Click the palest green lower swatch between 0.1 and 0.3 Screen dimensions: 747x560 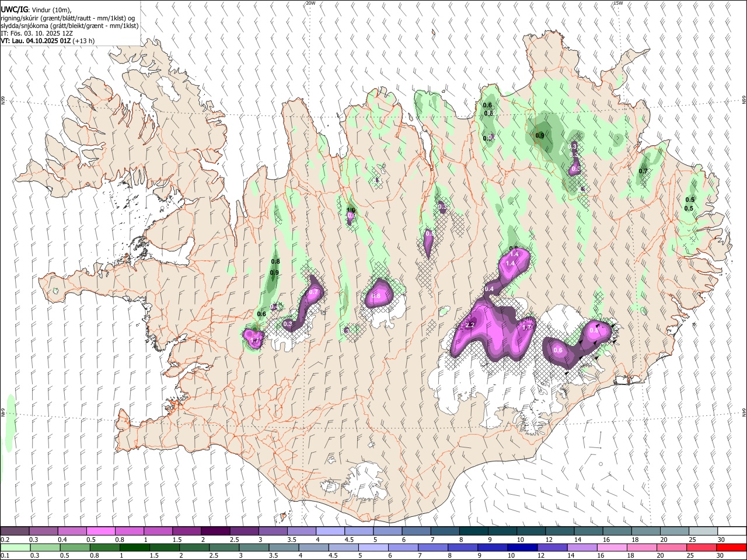point(15,547)
